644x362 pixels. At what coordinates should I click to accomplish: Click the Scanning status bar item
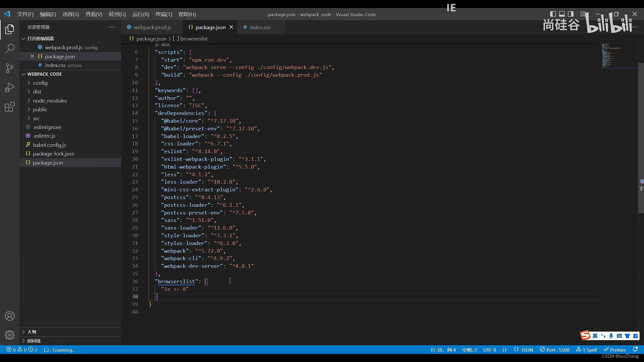pos(59,350)
